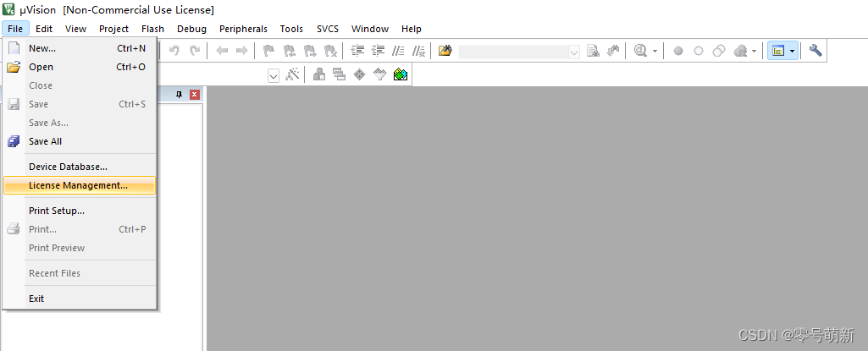Click the Incremental Find icon
This screenshot has height=351, width=868.
click(x=613, y=51)
